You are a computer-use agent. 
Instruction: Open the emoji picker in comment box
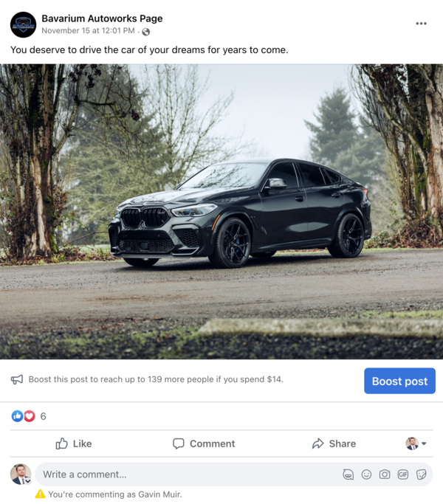366,474
